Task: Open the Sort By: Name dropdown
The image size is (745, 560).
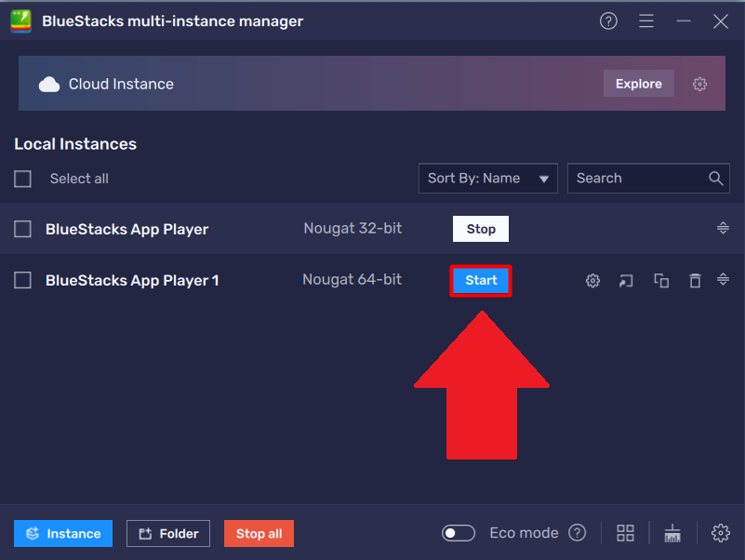Action: 488,179
